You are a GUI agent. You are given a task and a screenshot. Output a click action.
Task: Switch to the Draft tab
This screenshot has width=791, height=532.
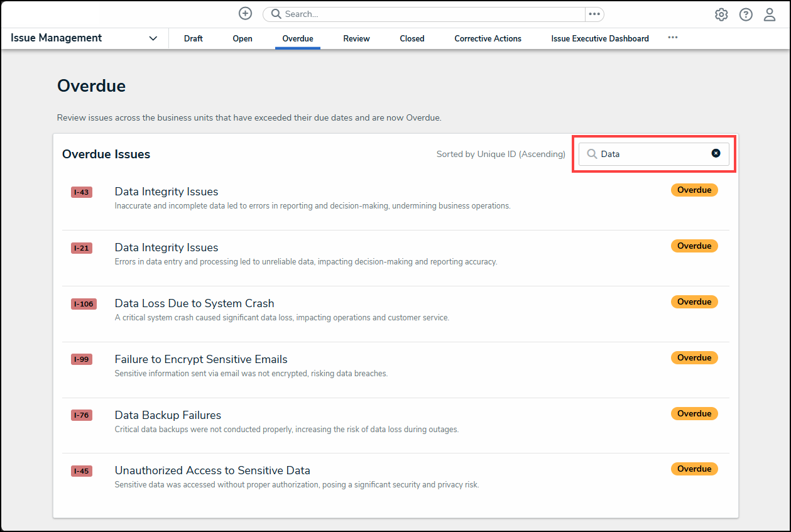coord(194,38)
